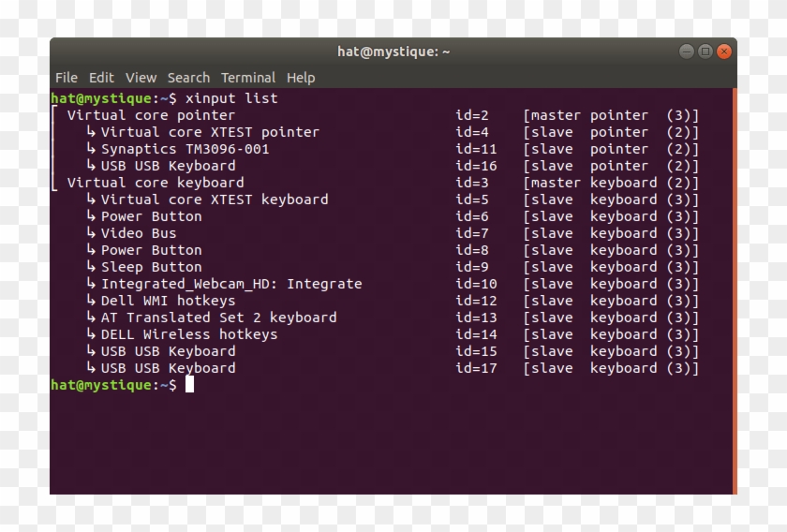
Task: Minimize the terminal window
Action: pyautogui.click(x=687, y=52)
